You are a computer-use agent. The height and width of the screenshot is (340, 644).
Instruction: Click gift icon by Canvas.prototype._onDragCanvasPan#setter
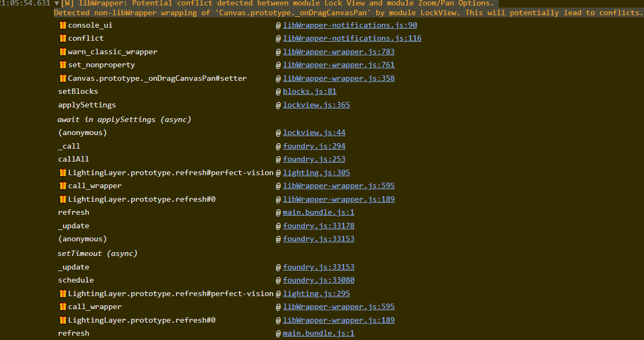pyautogui.click(x=63, y=78)
